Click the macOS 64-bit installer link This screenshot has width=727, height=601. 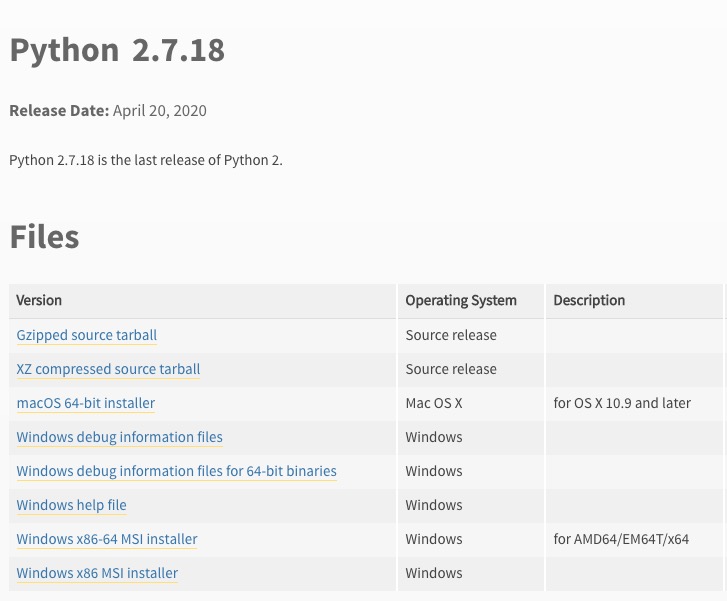(86, 403)
